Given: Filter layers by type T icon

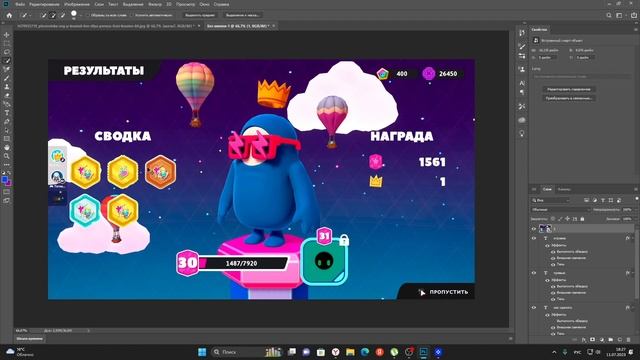Looking at the screenshot, I should pyautogui.click(x=603, y=200).
